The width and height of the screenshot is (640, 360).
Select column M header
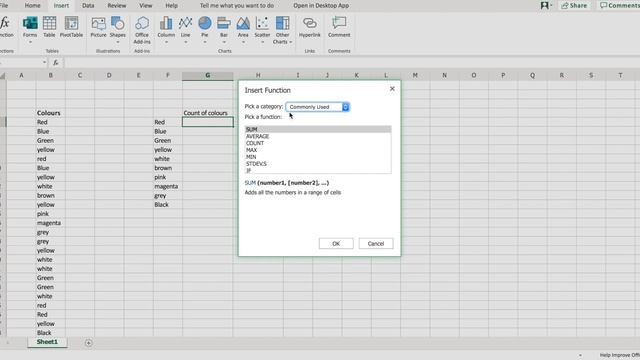tap(415, 76)
